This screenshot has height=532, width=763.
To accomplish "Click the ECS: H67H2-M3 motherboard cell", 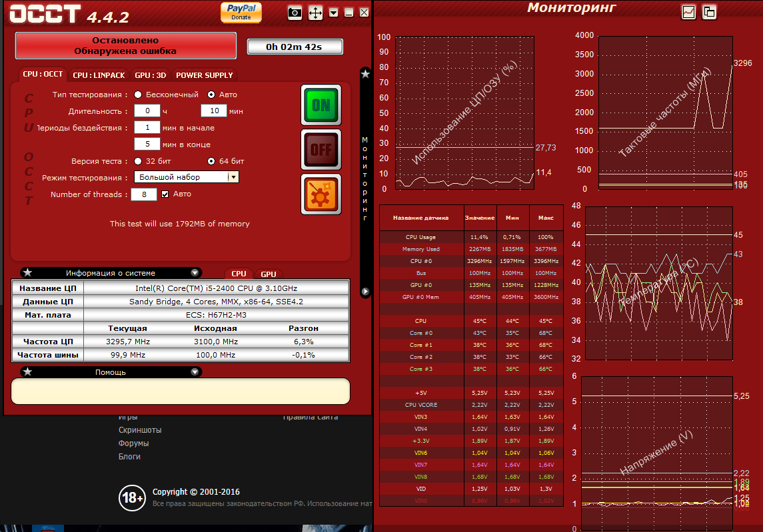I will (x=216, y=315).
